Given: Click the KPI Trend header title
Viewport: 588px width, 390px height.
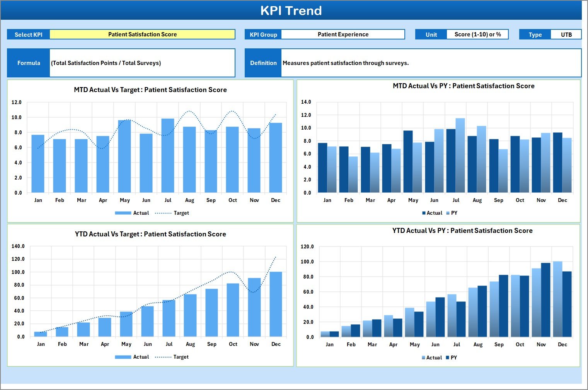Looking at the screenshot, I should pyautogui.click(x=291, y=10).
